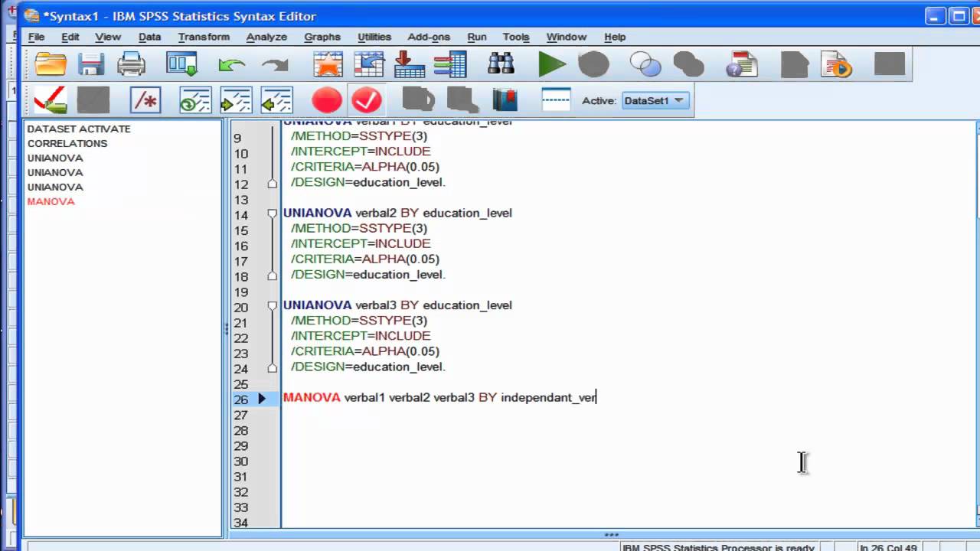Toggle breakpoint with red circle icon
This screenshot has height=551, width=980.
327,100
